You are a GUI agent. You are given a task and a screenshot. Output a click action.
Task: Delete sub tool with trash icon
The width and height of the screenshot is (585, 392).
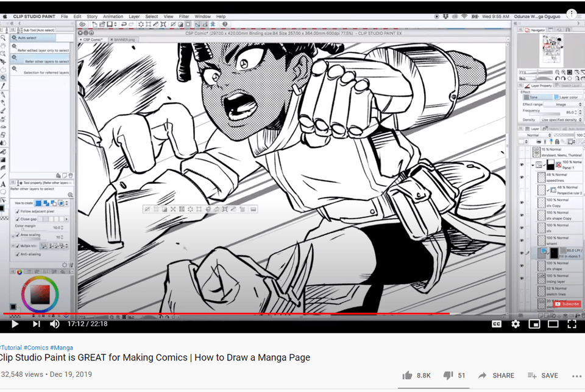[71, 175]
